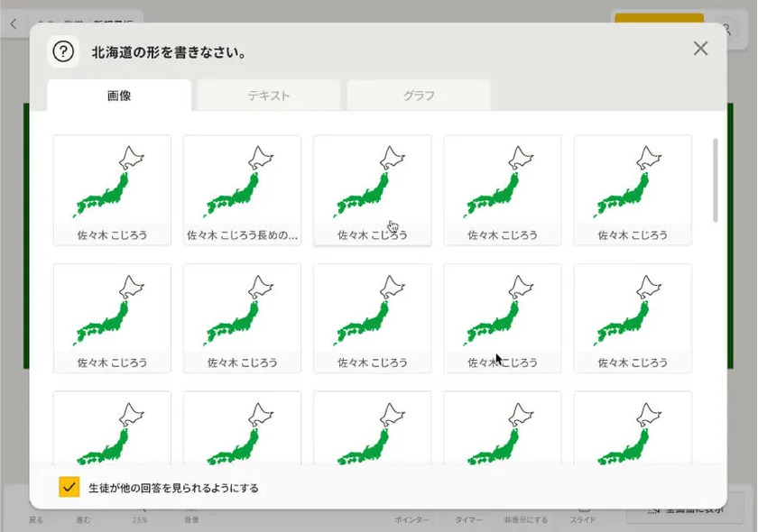Click 背景 in the background toolbar
The height and width of the screenshot is (532, 758).
pos(191,519)
